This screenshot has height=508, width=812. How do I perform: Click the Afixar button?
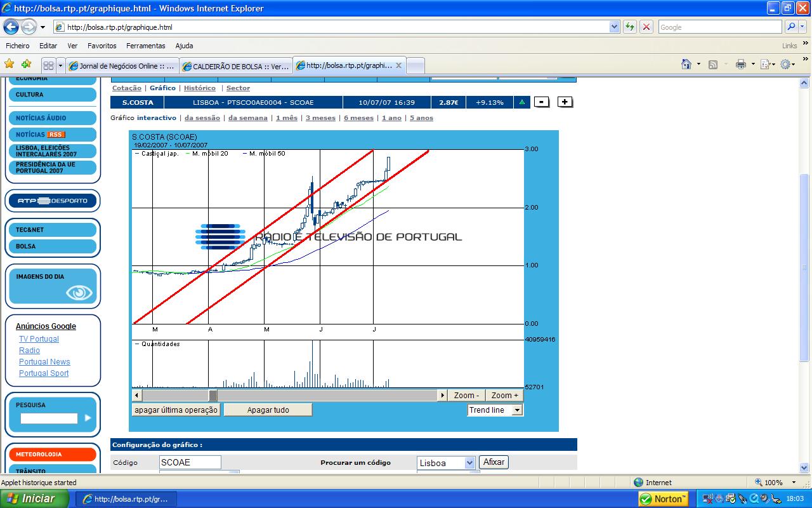(494, 462)
